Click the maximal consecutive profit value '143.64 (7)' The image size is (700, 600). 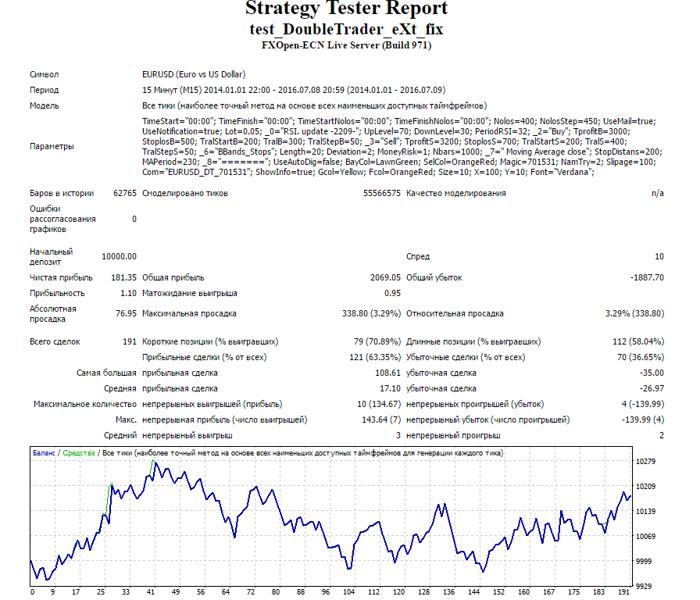(381, 420)
